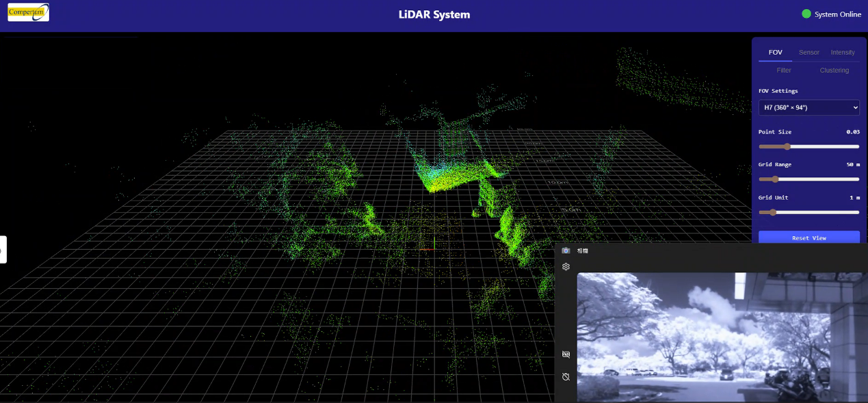868x403 pixels.
Task: Click the Point Size slider handle
Action: (787, 146)
